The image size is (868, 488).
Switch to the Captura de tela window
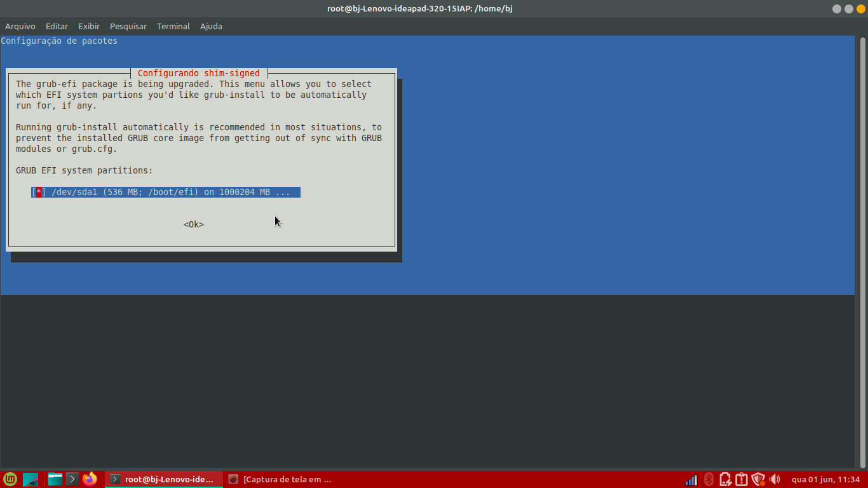(280, 479)
